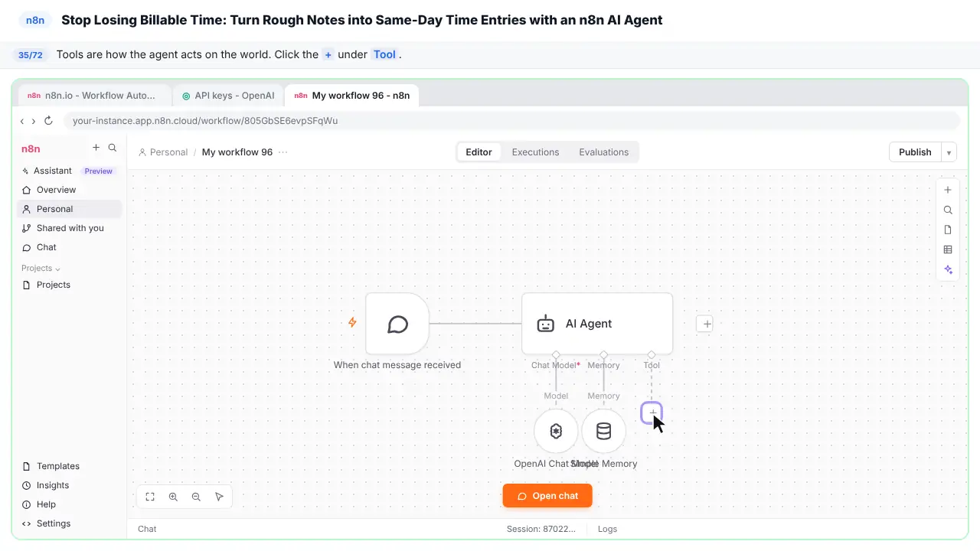Open the AI Agent node
This screenshot has width=980, height=551.
[x=597, y=324]
